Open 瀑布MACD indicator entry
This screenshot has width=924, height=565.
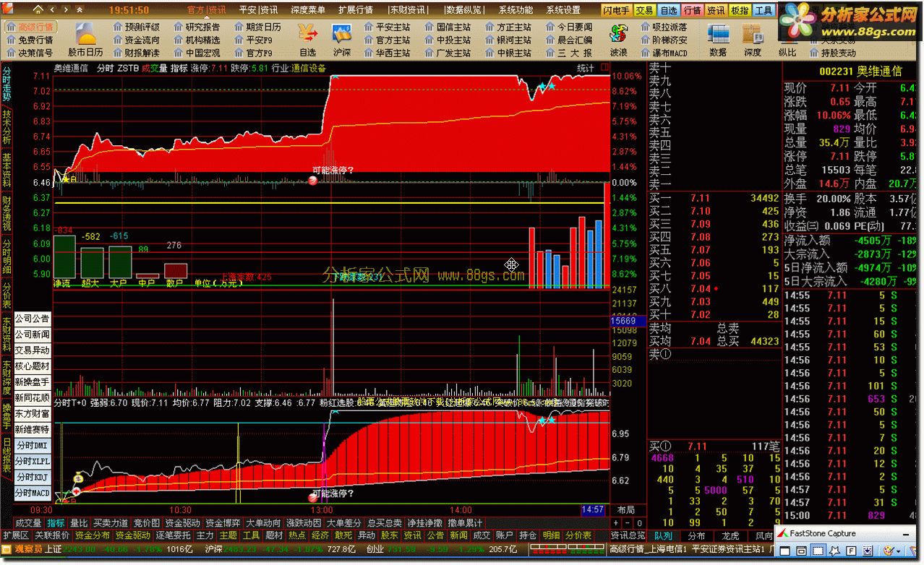(664, 53)
